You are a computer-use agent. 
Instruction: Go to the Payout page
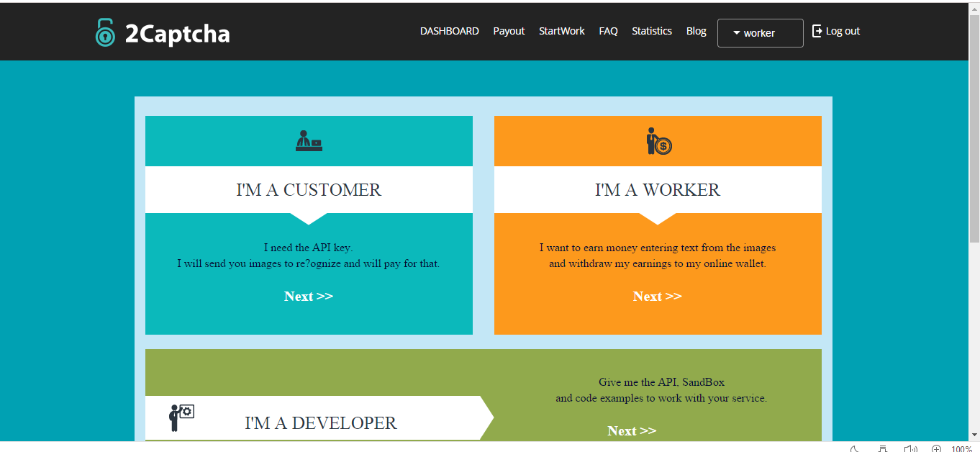tap(509, 31)
